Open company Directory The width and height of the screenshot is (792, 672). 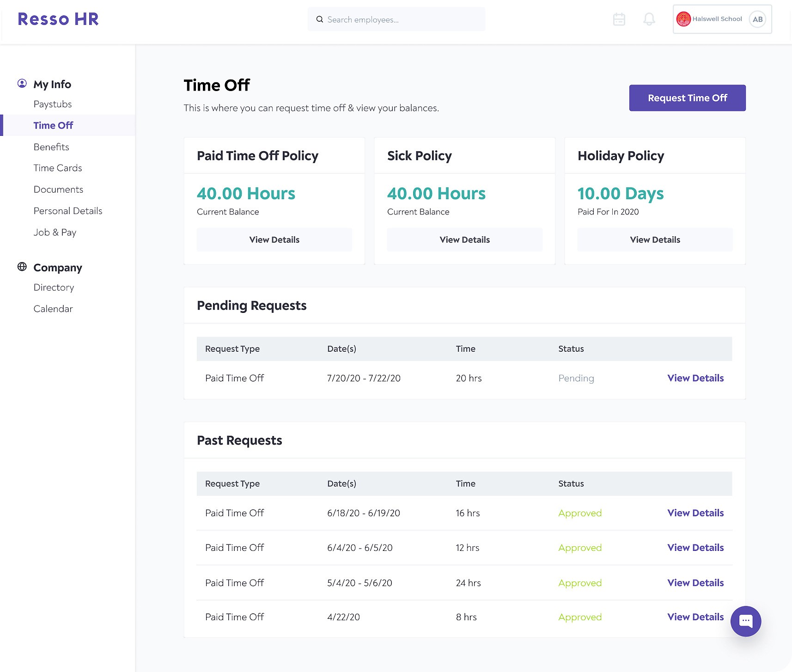(54, 287)
